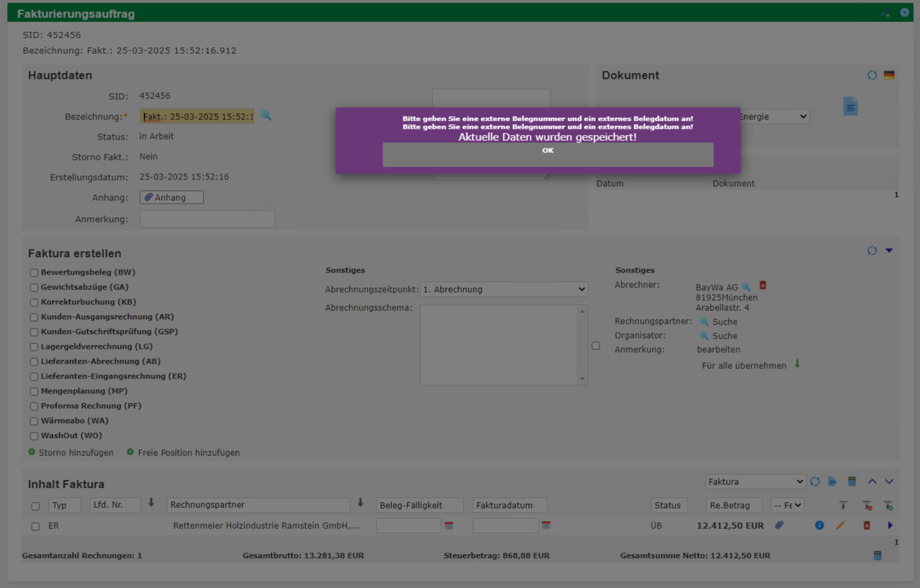This screenshot has height=588, width=920.
Task: Click the search magnifier beside Bezeichnung field
Action: coord(266,116)
